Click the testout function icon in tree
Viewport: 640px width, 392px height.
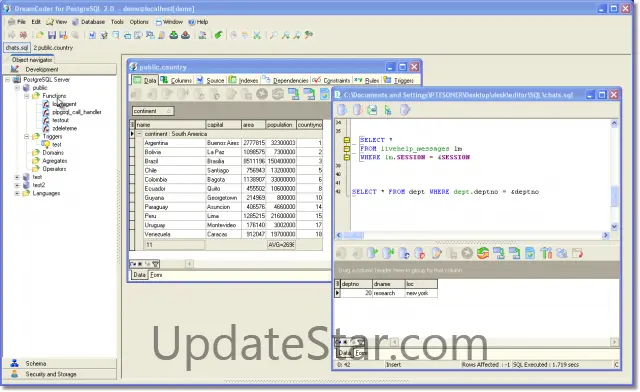(x=46, y=120)
